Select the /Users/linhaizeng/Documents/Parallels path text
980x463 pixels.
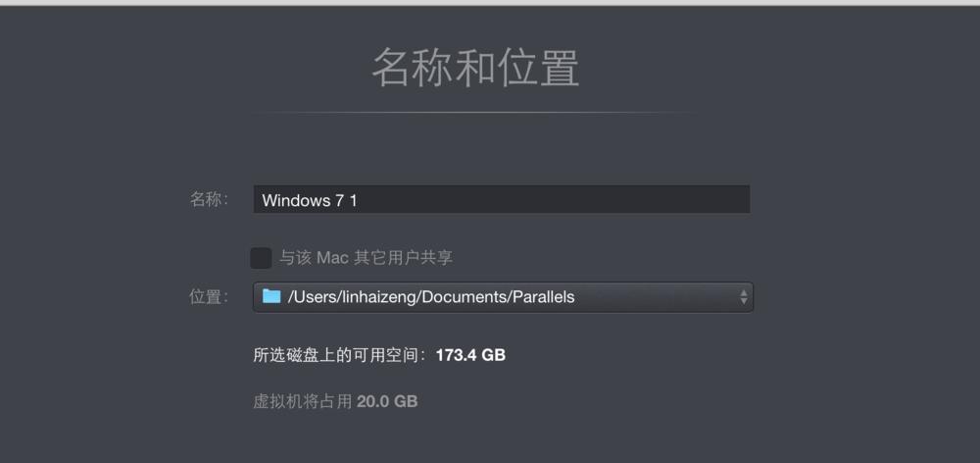[x=431, y=297]
